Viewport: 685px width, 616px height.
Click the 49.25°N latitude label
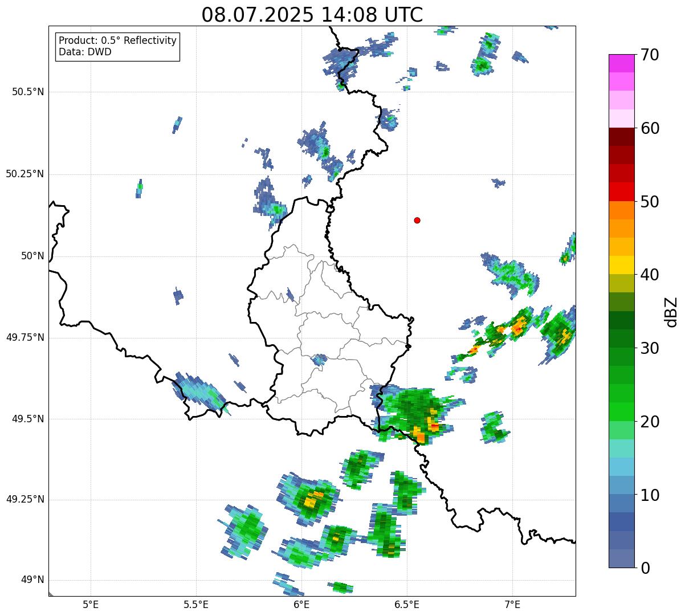25,499
